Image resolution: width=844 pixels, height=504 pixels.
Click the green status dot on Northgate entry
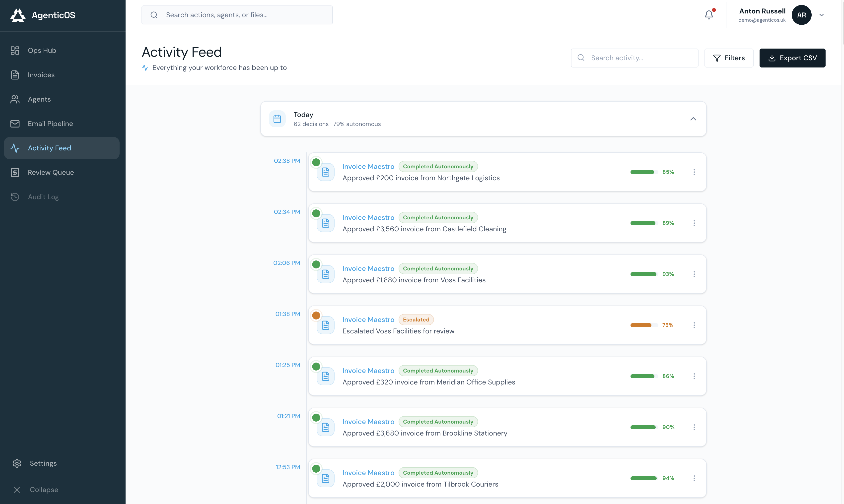point(316,162)
